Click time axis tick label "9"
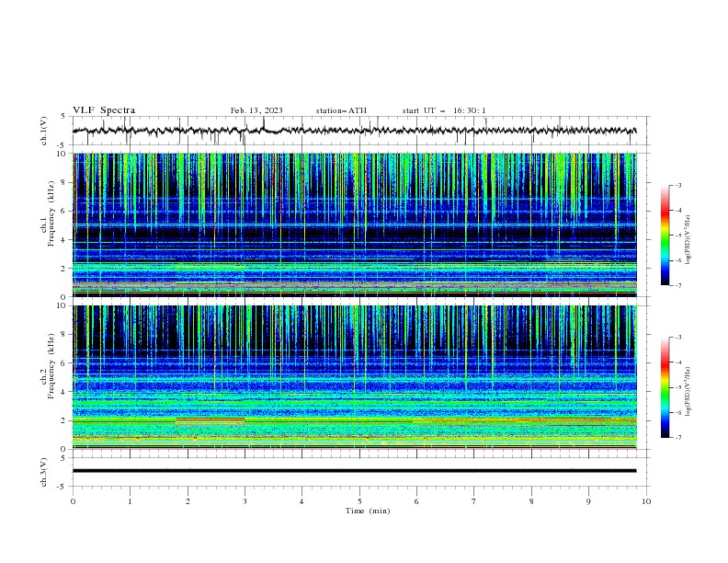This screenshot has height=563, width=728. pyautogui.click(x=588, y=501)
